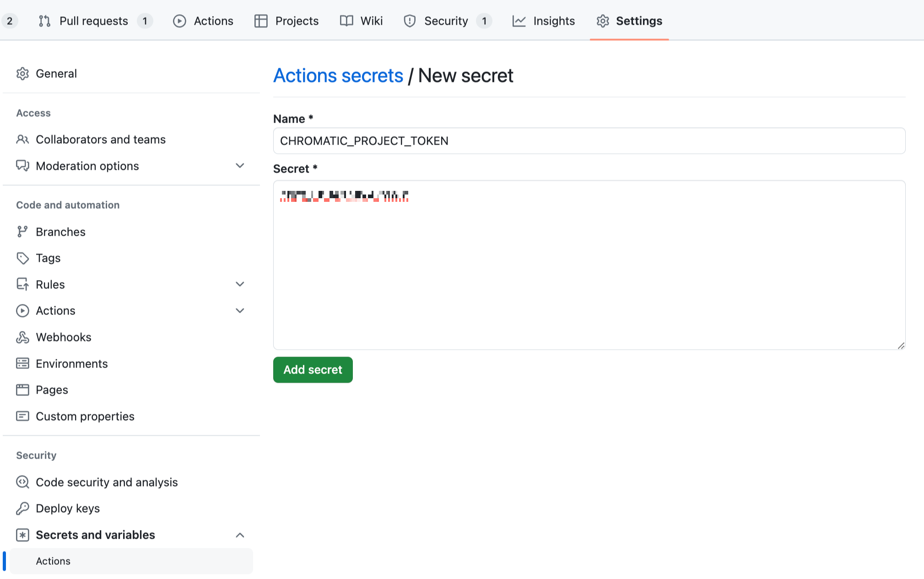Viewport: 924px width, 579px height.
Task: Grab the textarea resize handle
Action: tap(901, 346)
